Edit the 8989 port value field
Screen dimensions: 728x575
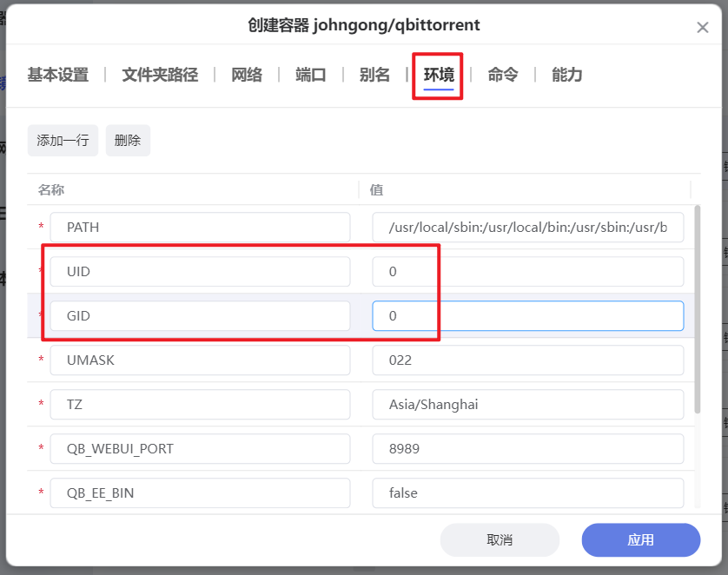pos(528,449)
